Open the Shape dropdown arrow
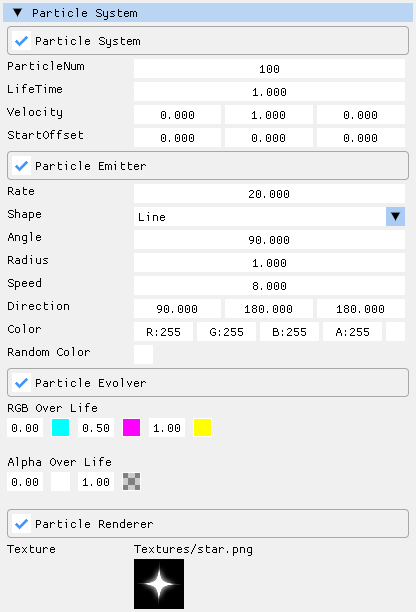 (x=395, y=217)
